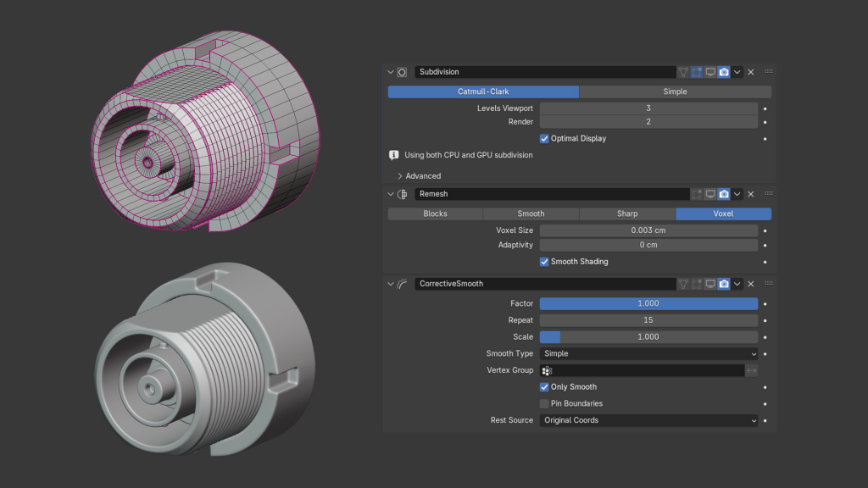Open the Smooth Type dropdown

648,353
